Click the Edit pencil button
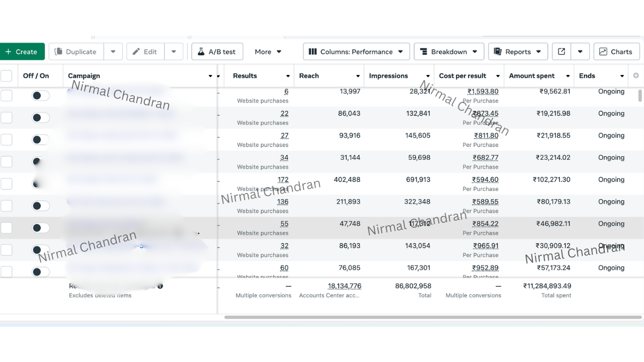This screenshot has height=362, width=644. [145, 52]
